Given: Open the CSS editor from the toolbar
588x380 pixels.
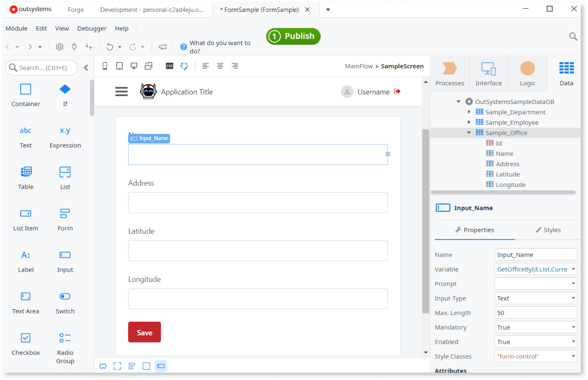Looking at the screenshot, I should pyautogui.click(x=169, y=66).
